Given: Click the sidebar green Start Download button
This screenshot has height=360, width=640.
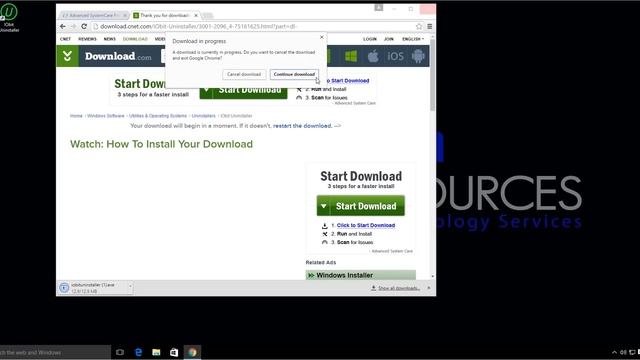Looking at the screenshot, I should pos(360,206).
